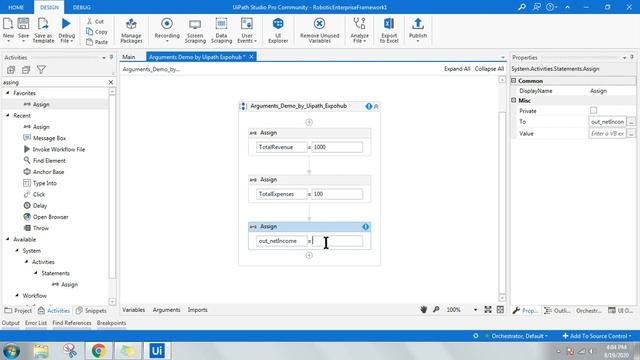The height and width of the screenshot is (360, 640).
Task: Cut the selected activity
Action: [x=95, y=21]
